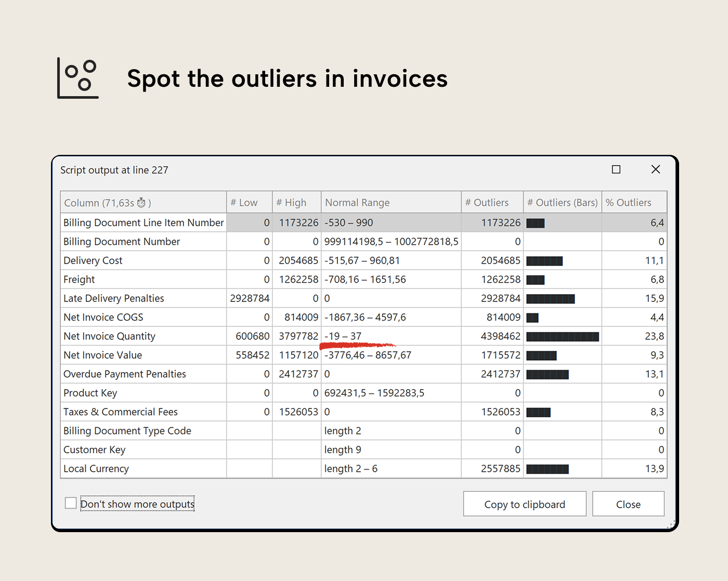The image size is (728, 581).
Task: Click the stopwatch icon in the Column header
Action: coord(142,203)
